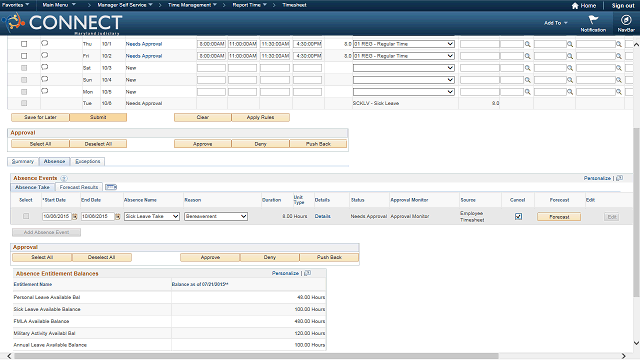The height and width of the screenshot is (360, 640).
Task: Click Absence Events help question icon
Action: 64,178
